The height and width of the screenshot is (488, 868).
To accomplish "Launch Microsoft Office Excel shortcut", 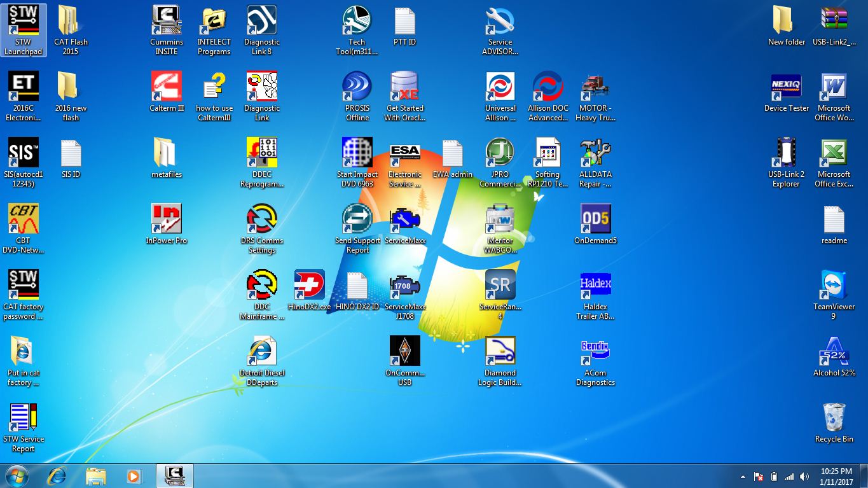I will coord(834,162).
